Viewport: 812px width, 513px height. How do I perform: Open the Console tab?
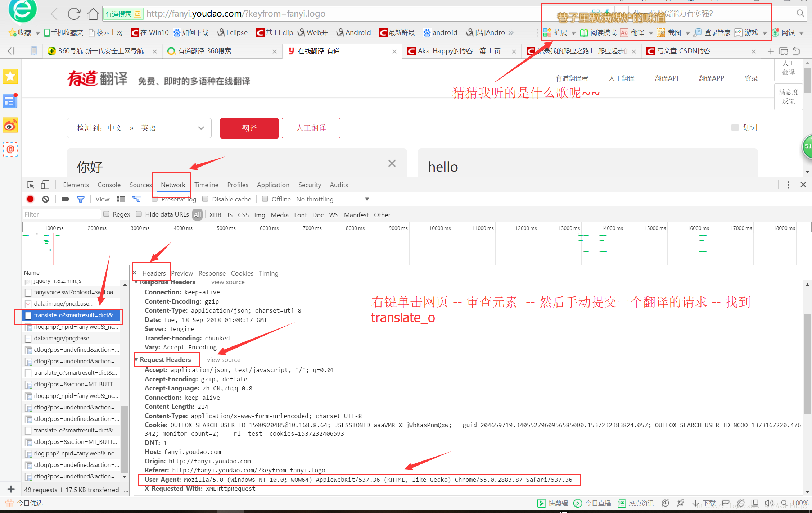pyautogui.click(x=109, y=185)
